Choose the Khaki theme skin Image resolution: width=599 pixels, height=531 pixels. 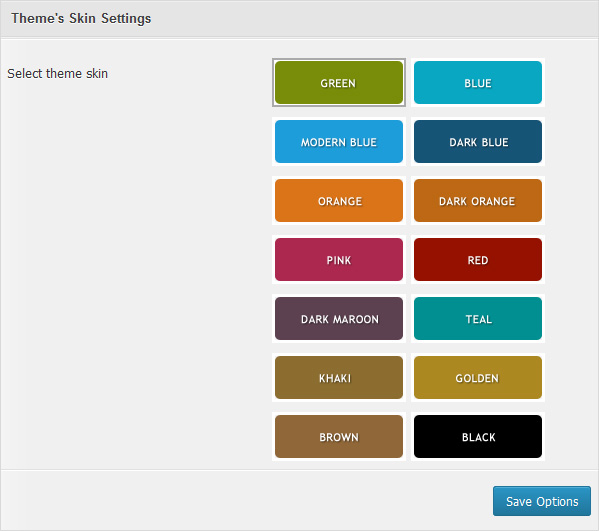tap(339, 378)
